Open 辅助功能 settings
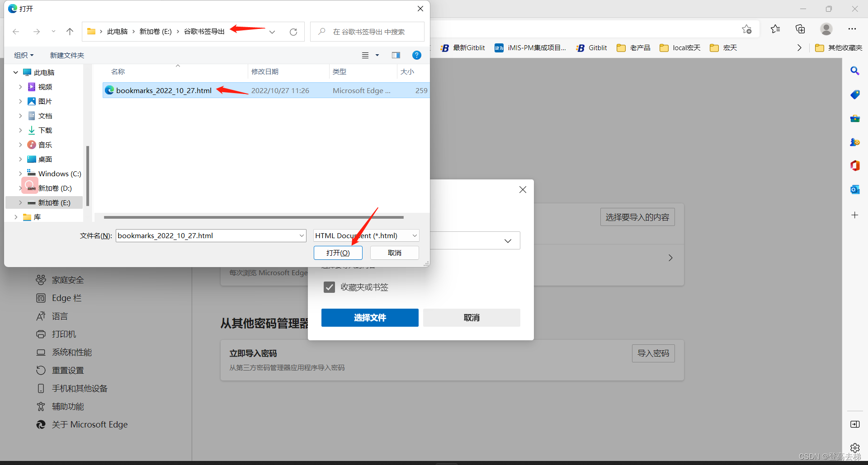 [x=68, y=406]
